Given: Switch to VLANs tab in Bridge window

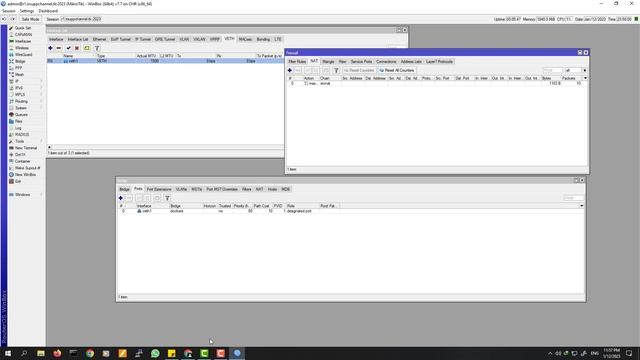Looking at the screenshot, I should (181, 189).
